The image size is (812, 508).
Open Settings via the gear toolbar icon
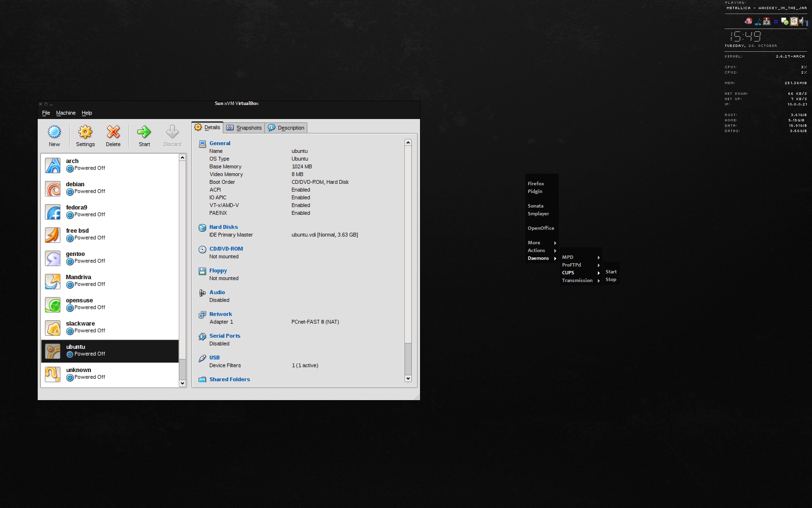(85, 132)
